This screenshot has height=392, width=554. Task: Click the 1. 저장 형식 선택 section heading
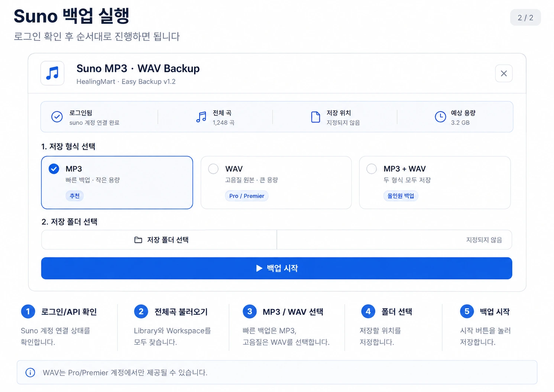68,146
